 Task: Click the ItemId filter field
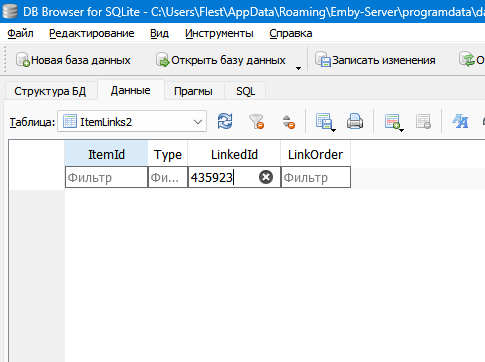(106, 177)
